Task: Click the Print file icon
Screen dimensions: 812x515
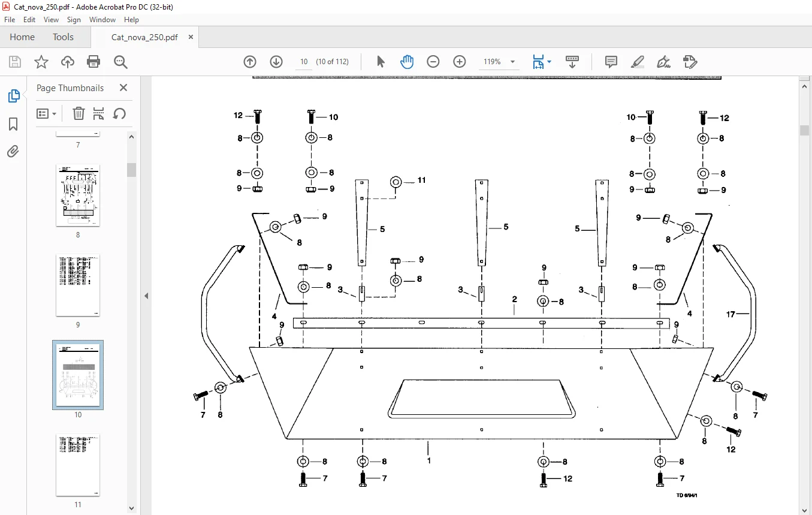Action: tap(93, 62)
